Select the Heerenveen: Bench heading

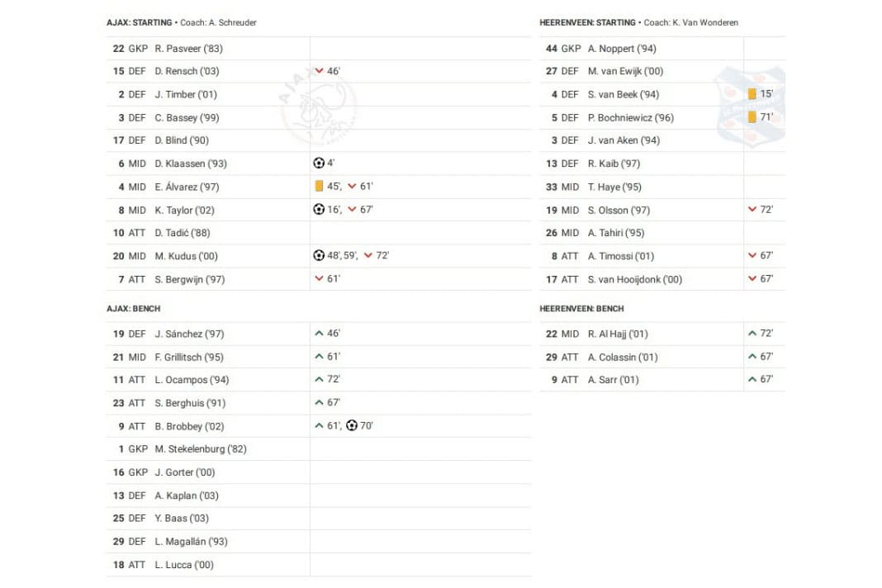click(x=581, y=308)
